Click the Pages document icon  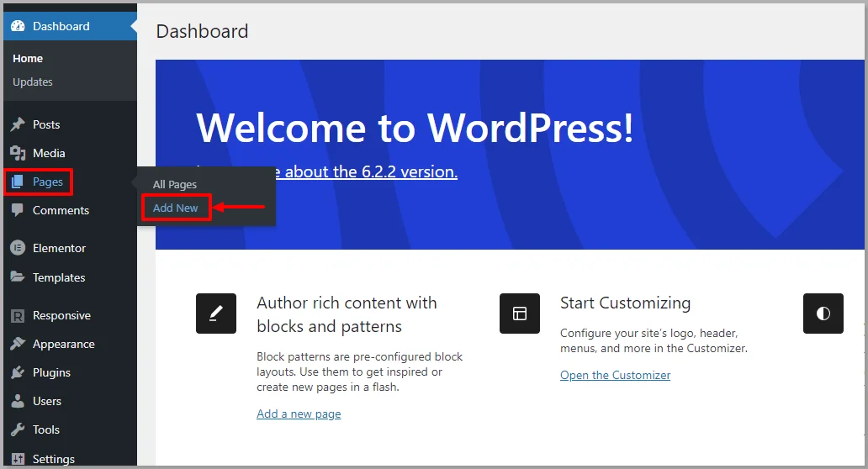click(18, 182)
